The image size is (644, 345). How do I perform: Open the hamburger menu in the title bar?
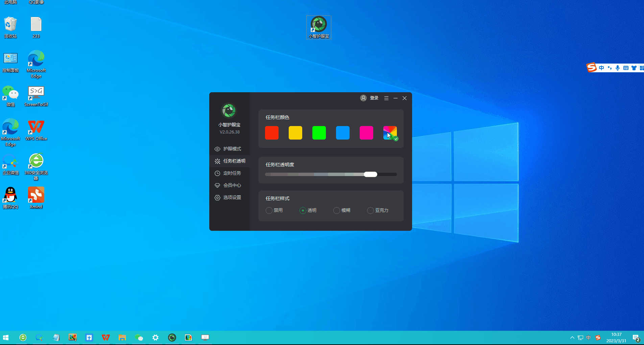(x=386, y=98)
